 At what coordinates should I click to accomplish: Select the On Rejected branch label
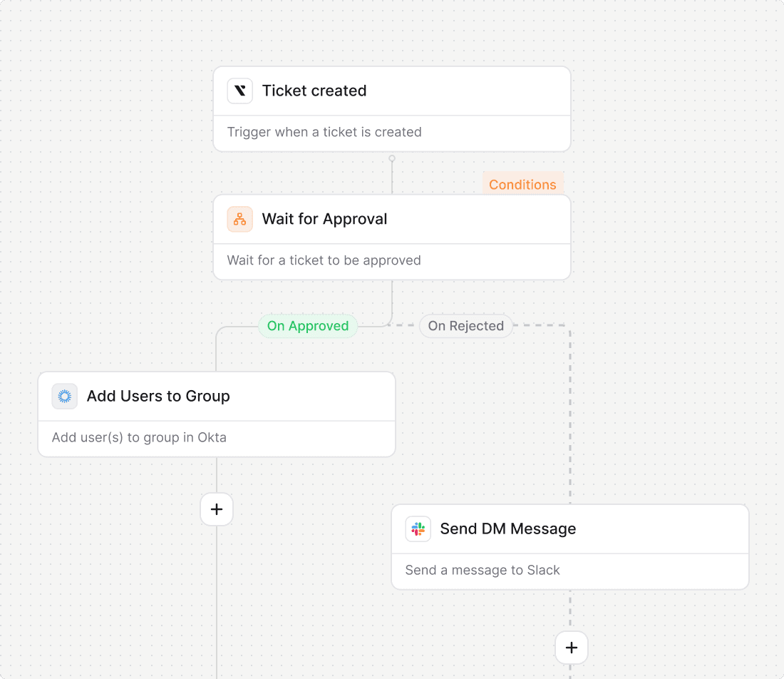point(465,326)
